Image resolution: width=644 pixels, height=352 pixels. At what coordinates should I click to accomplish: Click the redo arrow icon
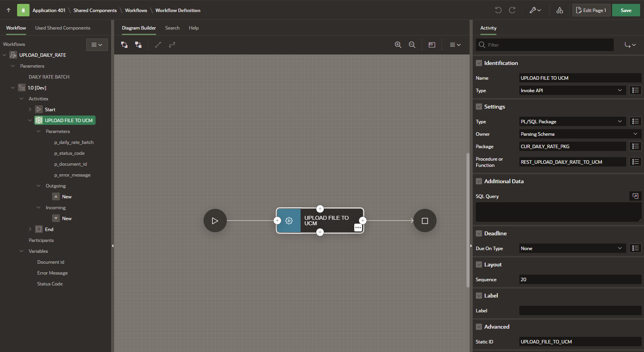point(512,10)
